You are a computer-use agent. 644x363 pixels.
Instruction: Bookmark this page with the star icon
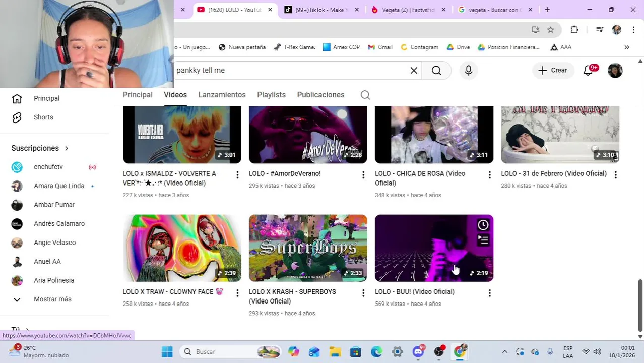pyautogui.click(x=551, y=30)
